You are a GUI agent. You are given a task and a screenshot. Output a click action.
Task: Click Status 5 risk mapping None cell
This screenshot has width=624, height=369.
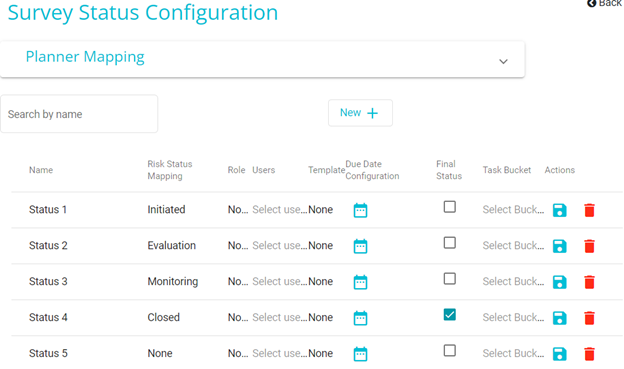[160, 353]
